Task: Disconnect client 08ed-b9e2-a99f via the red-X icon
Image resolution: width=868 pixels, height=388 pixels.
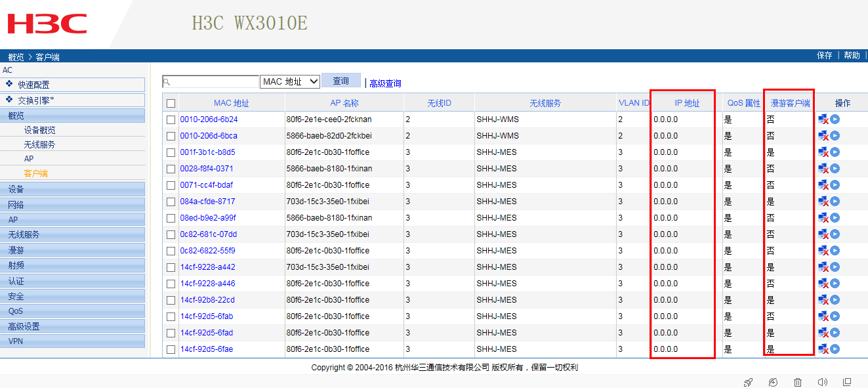Action: 823,218
